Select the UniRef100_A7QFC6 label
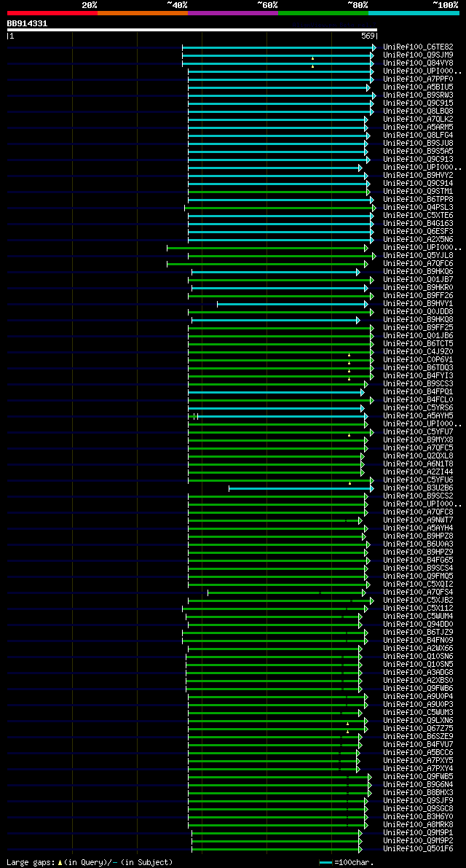 (418, 264)
